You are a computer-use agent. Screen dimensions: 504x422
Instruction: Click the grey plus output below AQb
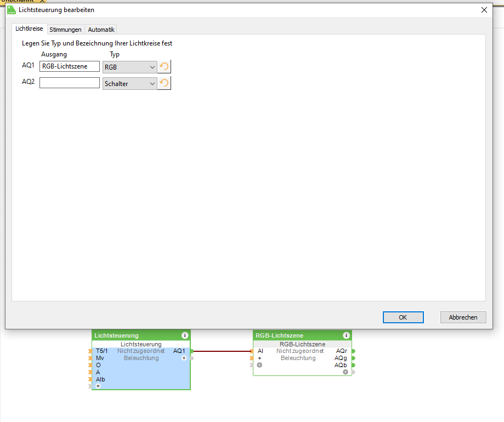pos(346,372)
